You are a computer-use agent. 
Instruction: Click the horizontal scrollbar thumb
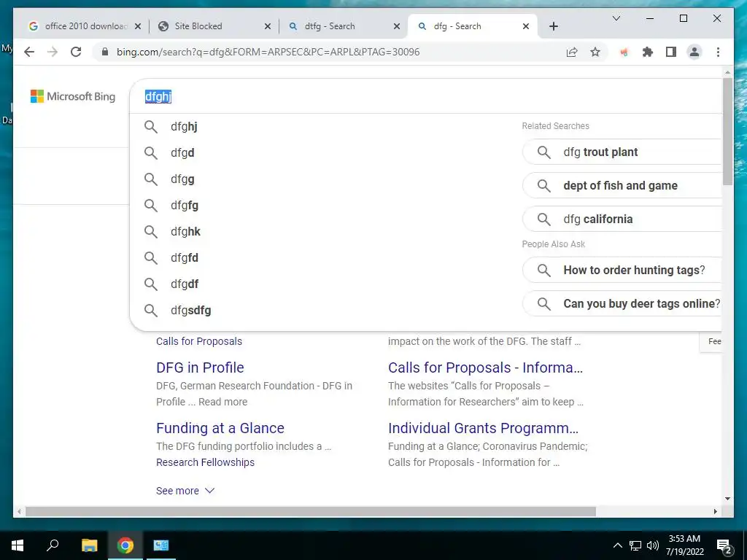point(311,511)
